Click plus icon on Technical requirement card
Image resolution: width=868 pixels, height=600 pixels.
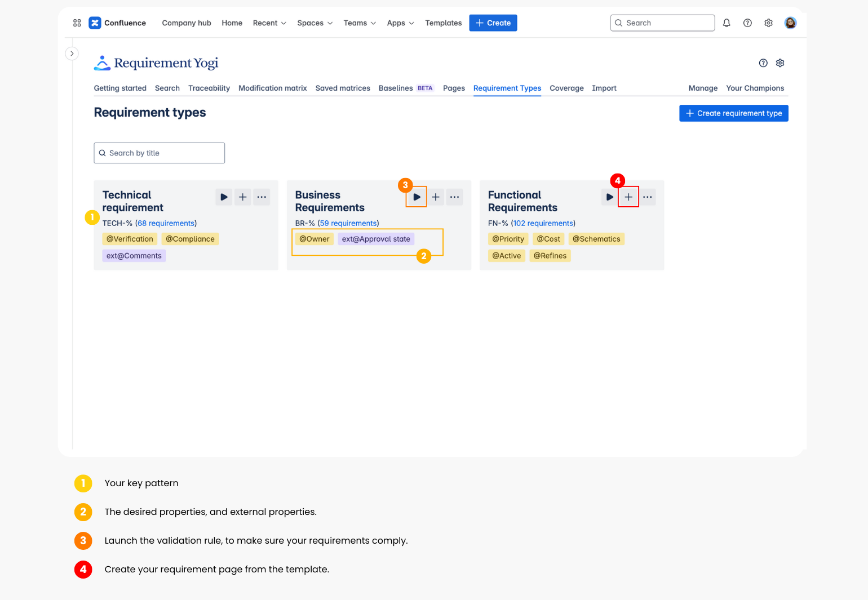click(x=242, y=197)
